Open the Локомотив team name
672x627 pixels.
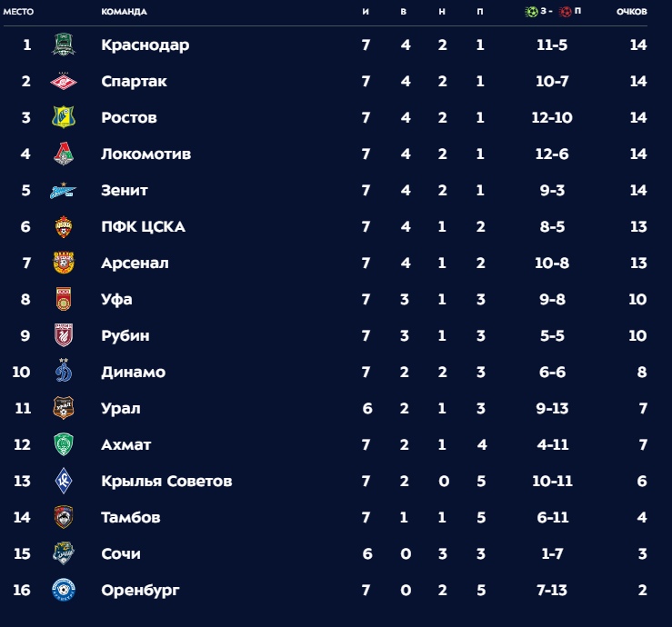(x=146, y=154)
